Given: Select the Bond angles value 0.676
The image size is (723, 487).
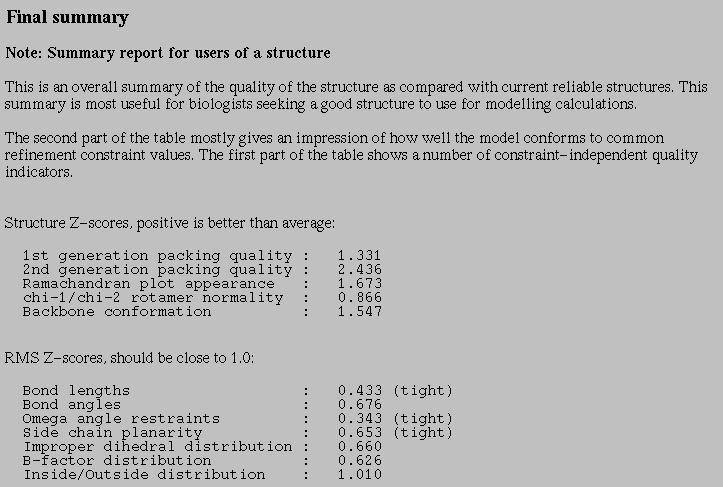Looking at the screenshot, I should [x=360, y=405].
